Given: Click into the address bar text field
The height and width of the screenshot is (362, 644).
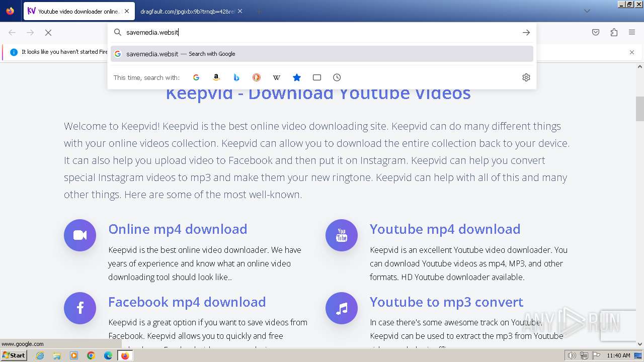Looking at the screenshot, I should pyautogui.click(x=322, y=32).
